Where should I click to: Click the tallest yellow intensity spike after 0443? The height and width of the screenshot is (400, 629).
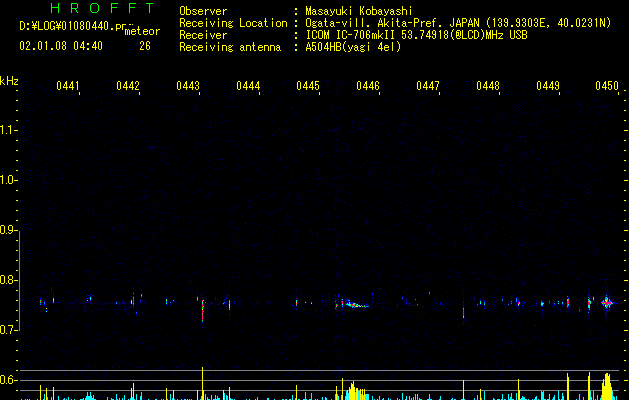pyautogui.click(x=203, y=383)
